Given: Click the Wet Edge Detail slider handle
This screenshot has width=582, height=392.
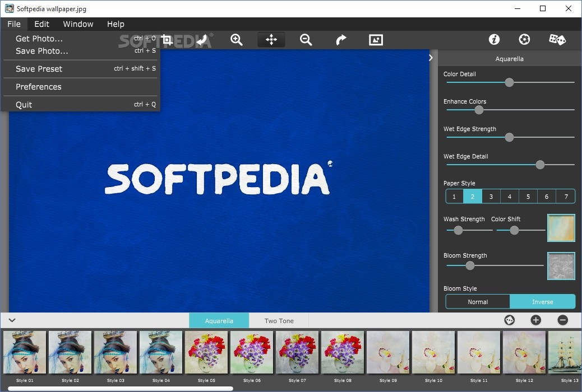Looking at the screenshot, I should point(540,165).
